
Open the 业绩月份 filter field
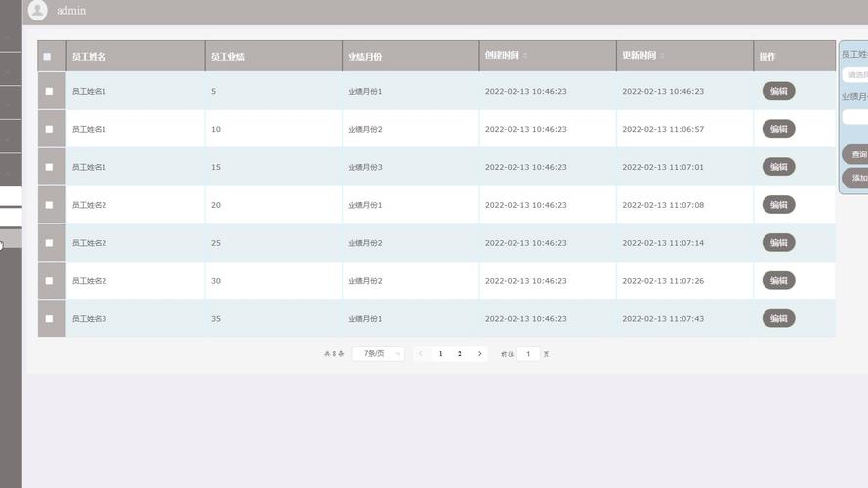coord(855,117)
